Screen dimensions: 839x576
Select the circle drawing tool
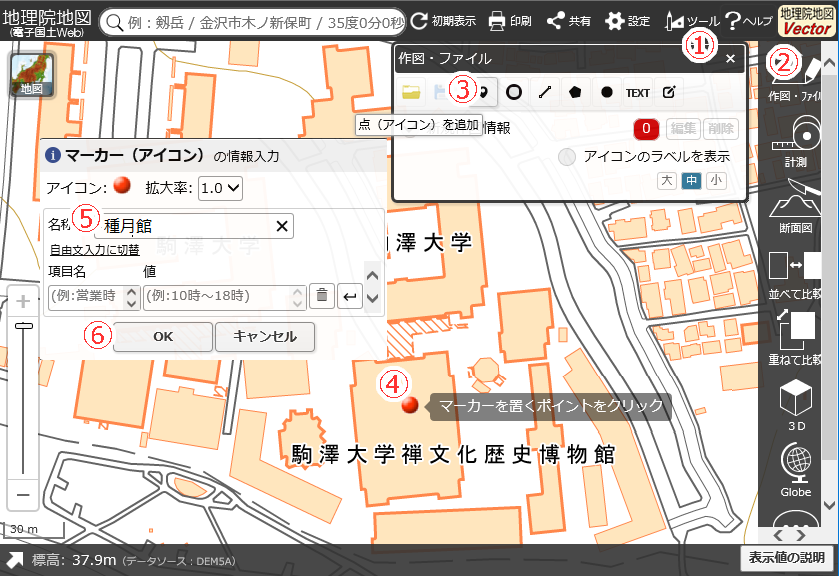[x=514, y=92]
